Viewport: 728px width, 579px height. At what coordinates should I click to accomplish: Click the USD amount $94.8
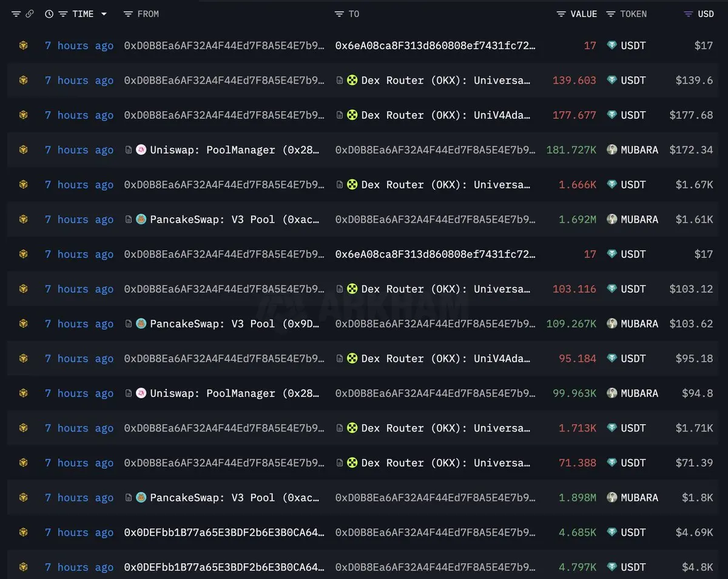click(697, 393)
